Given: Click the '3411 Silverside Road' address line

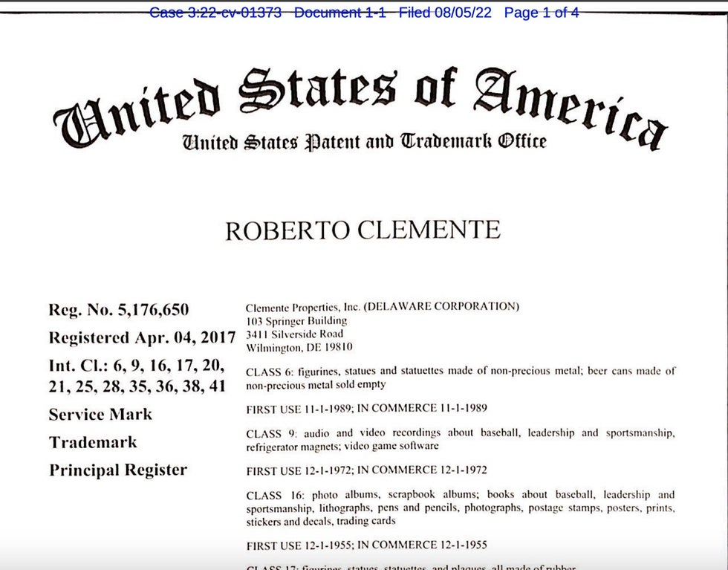Looking at the screenshot, I should [x=294, y=334].
